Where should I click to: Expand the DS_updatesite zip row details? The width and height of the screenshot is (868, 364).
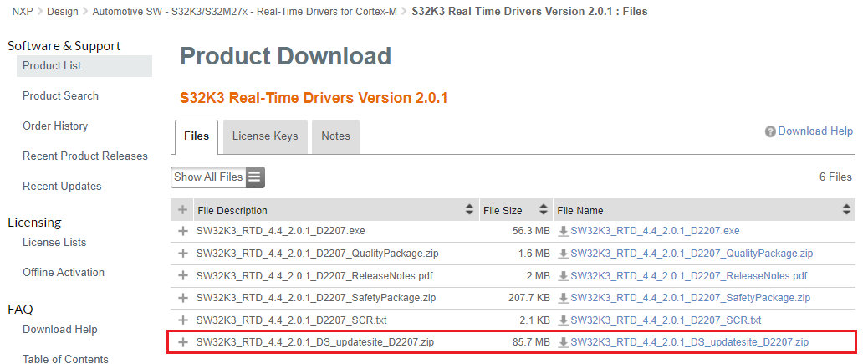tap(183, 342)
